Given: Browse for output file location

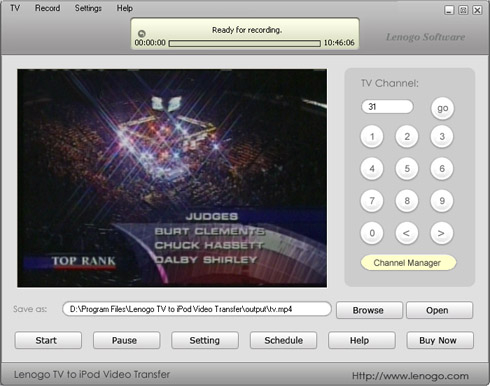Looking at the screenshot, I should click(x=369, y=310).
